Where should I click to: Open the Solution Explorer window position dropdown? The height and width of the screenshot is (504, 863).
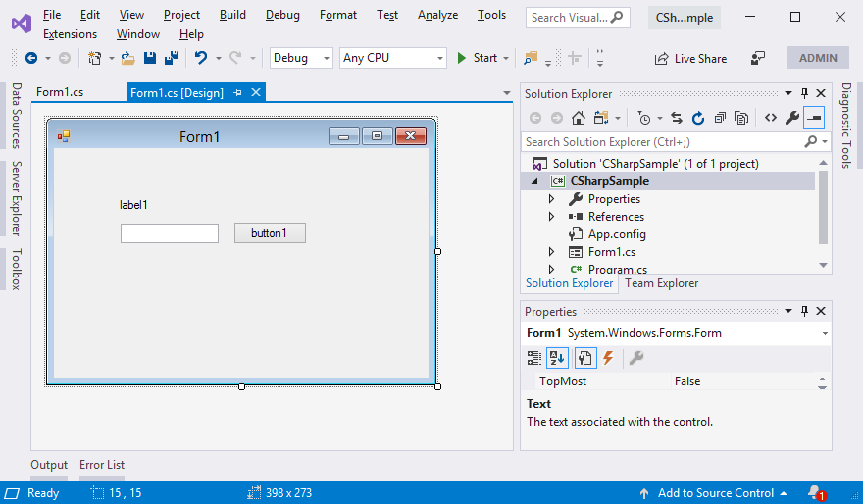pos(788,93)
